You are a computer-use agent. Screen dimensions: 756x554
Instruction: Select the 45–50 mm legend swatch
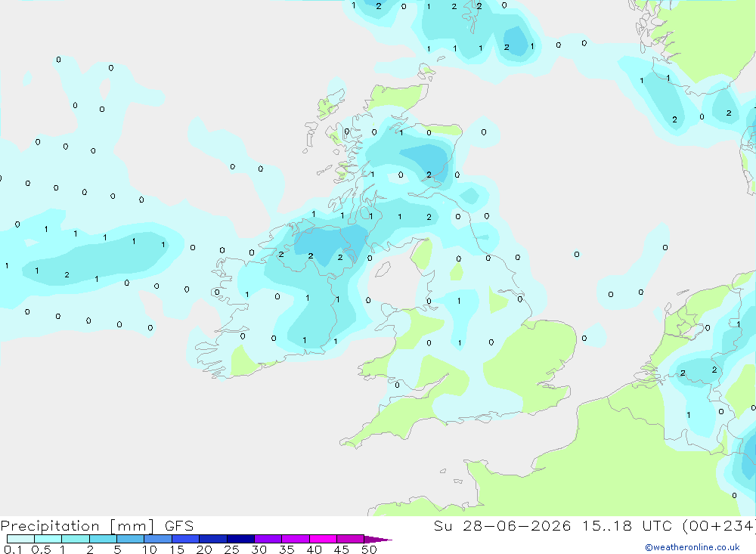tap(350, 539)
